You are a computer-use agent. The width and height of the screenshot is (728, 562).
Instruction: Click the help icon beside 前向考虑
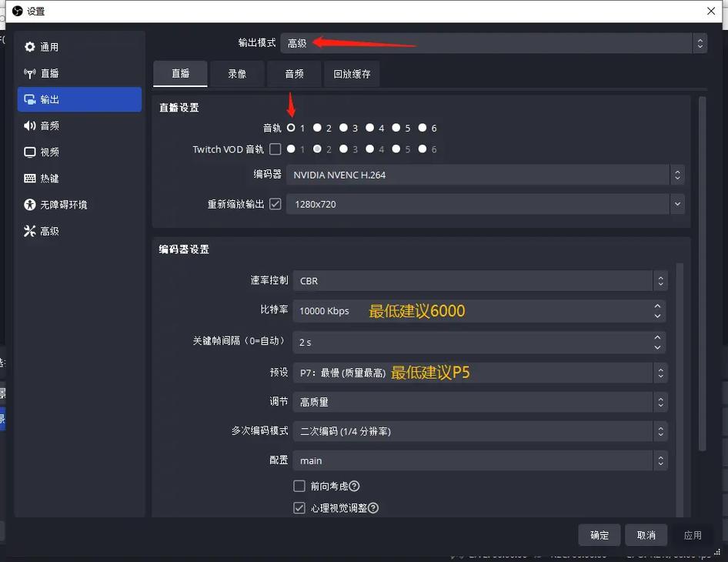pos(352,486)
